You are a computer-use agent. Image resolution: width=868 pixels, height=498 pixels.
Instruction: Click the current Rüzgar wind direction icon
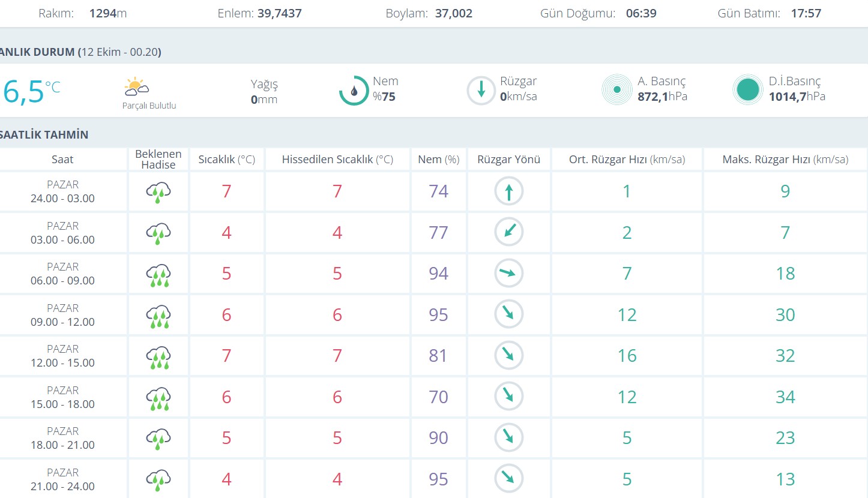pyautogui.click(x=481, y=91)
